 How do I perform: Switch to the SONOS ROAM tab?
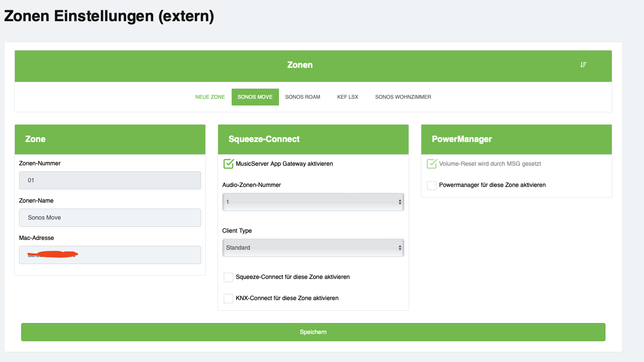coord(302,97)
